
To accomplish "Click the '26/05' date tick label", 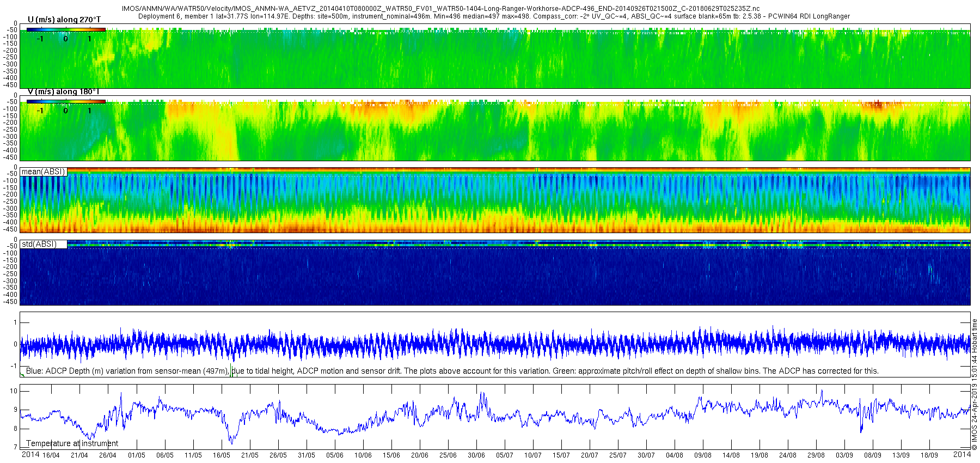I will click(278, 455).
